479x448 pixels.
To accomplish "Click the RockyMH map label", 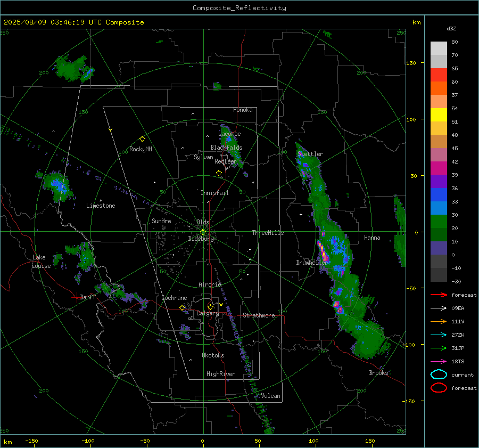I will [x=141, y=149].
